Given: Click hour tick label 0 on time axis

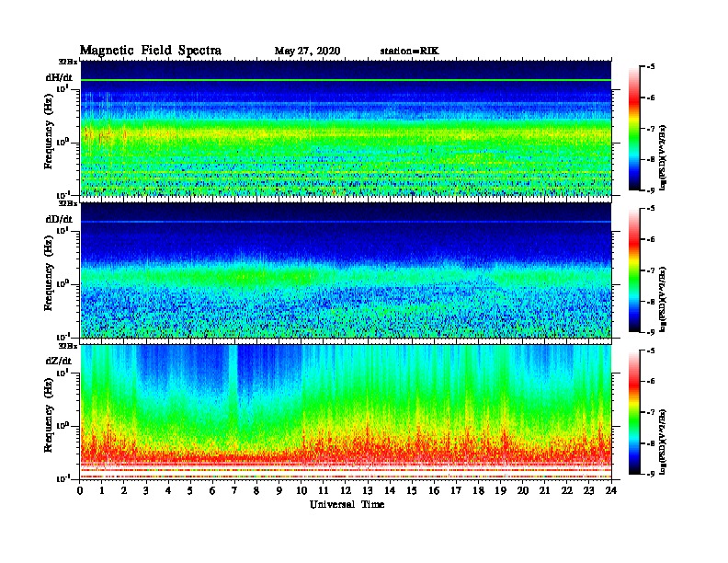Looking at the screenshot, I should [80, 490].
